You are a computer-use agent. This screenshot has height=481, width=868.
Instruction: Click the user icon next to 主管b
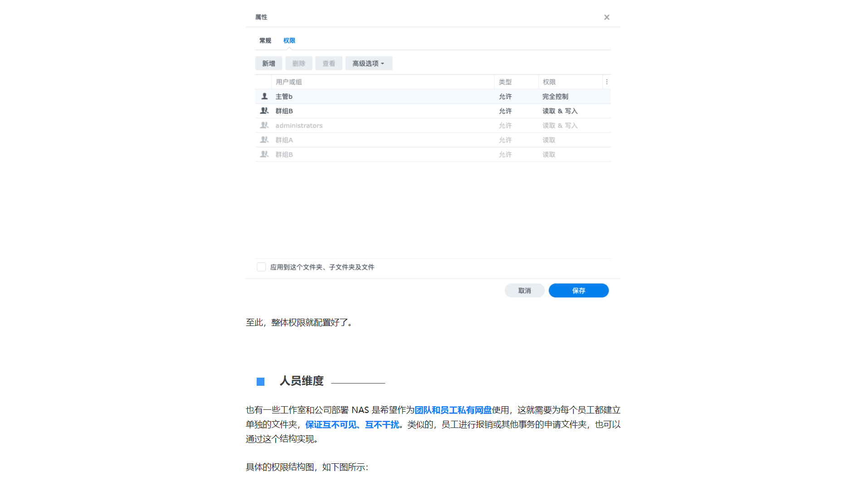click(x=264, y=97)
